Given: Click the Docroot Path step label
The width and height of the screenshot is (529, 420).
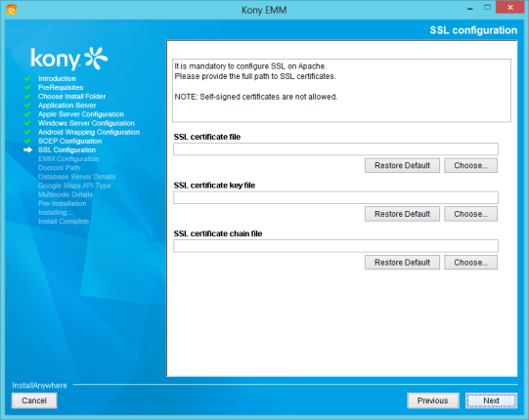Looking at the screenshot, I should point(59,168).
